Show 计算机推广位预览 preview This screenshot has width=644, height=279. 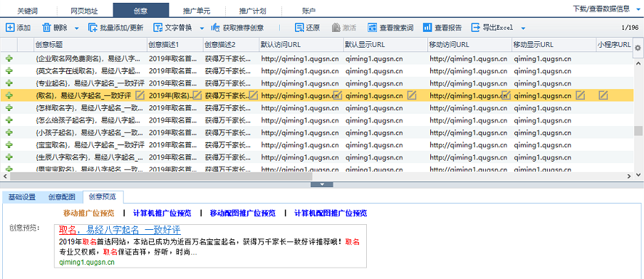click(x=162, y=213)
